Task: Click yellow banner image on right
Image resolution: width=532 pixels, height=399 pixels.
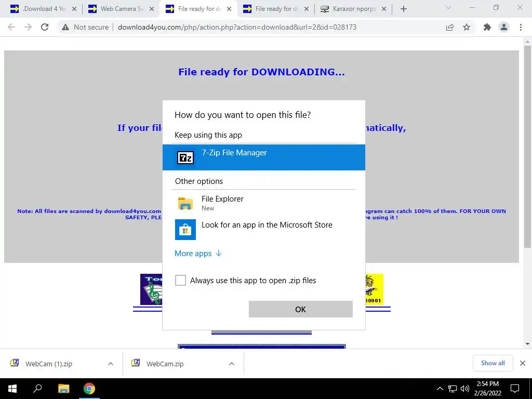Action: 374,289
